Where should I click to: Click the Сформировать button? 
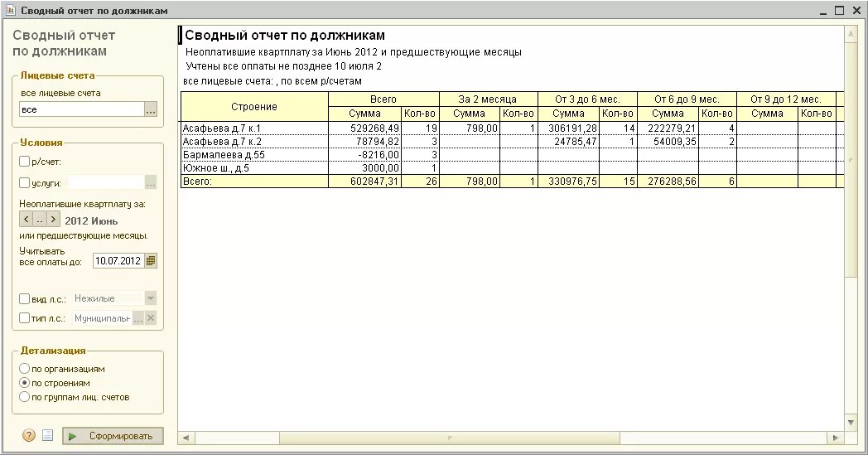click(x=113, y=436)
